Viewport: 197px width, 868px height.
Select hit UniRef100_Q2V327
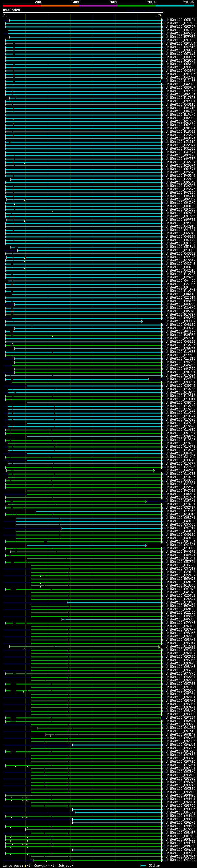click(x=180, y=379)
